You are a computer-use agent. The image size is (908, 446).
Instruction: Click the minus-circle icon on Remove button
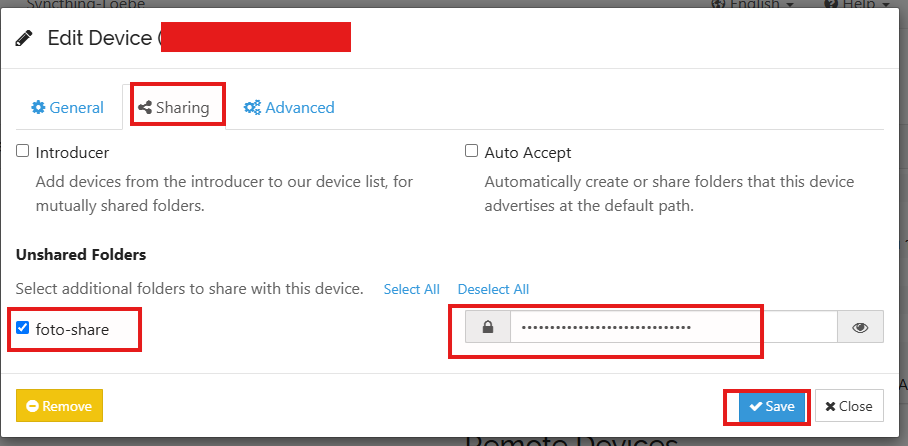click(32, 406)
